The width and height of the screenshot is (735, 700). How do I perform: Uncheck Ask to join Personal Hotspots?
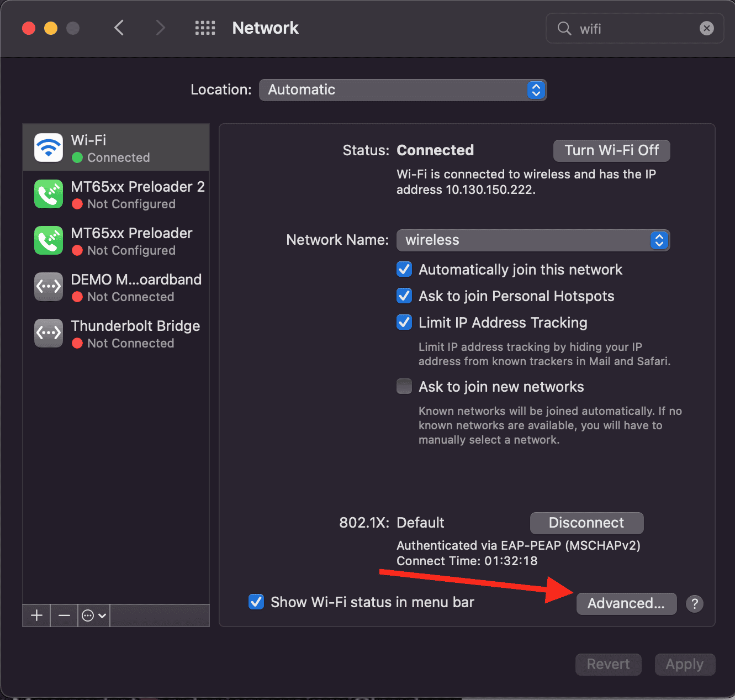tap(404, 296)
